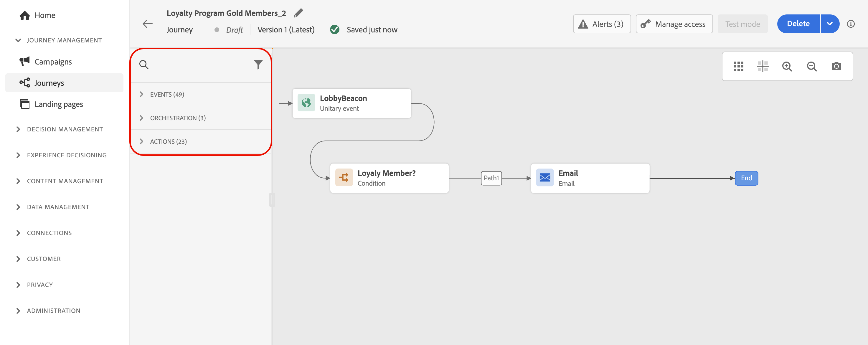
Task: Open the palette filter icon
Action: (258, 64)
